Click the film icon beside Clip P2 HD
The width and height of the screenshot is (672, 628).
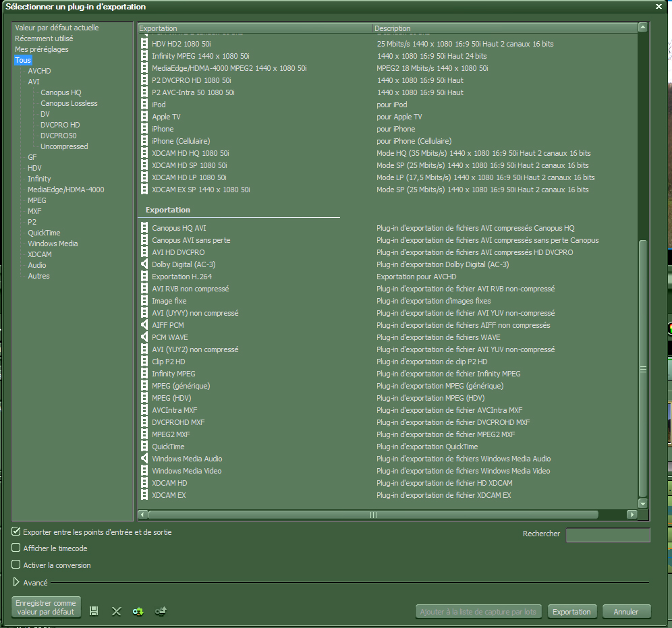144,362
